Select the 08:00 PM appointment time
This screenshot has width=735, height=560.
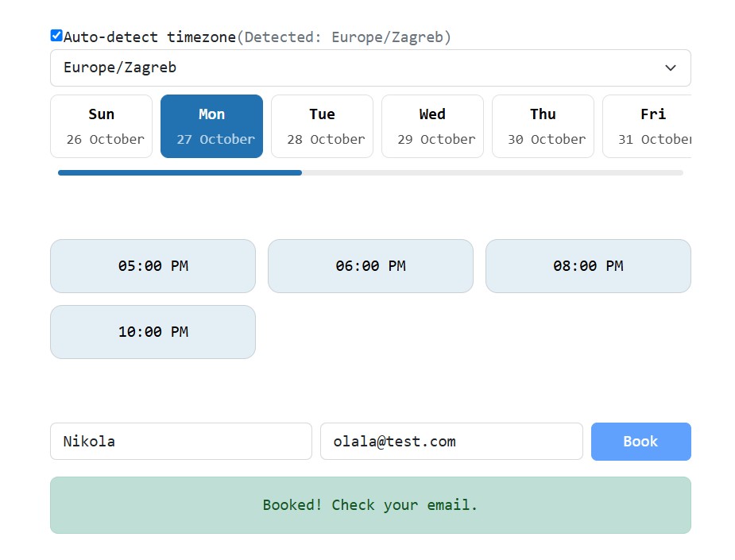[588, 266]
